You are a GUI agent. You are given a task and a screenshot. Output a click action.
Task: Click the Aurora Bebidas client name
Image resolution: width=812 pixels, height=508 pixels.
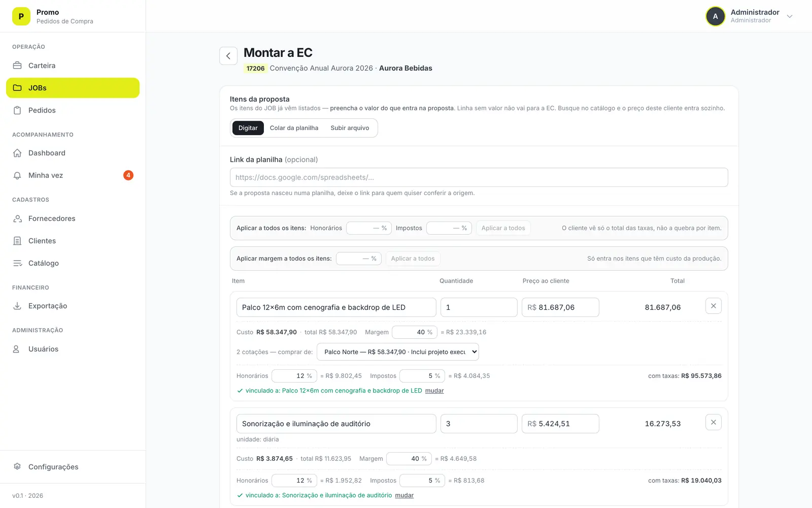click(405, 68)
